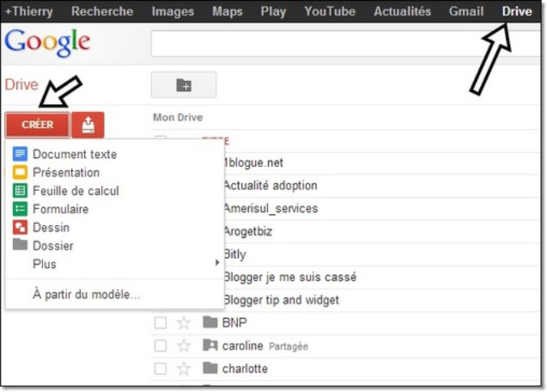
Task: Click the Google logo
Action: tap(48, 42)
